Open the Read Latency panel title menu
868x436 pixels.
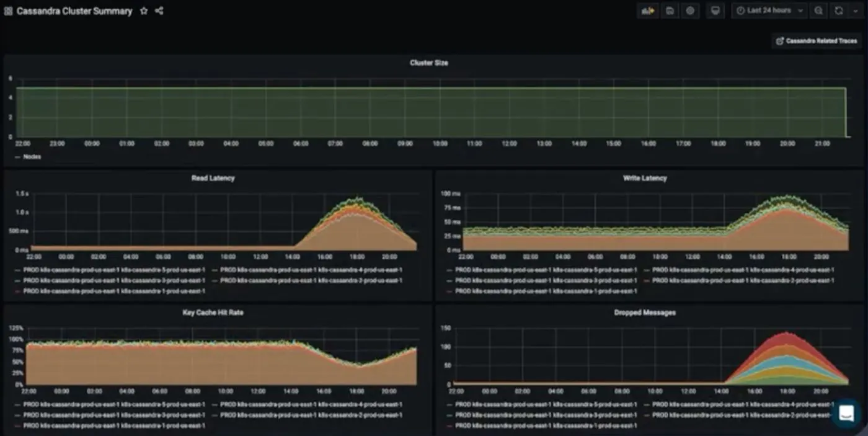click(x=213, y=178)
